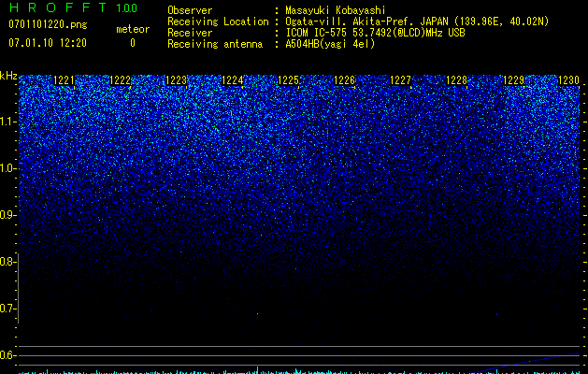The image size is (588, 374).
Task: Click the date stamp 07.01.10 12:20
Action: click(x=48, y=43)
